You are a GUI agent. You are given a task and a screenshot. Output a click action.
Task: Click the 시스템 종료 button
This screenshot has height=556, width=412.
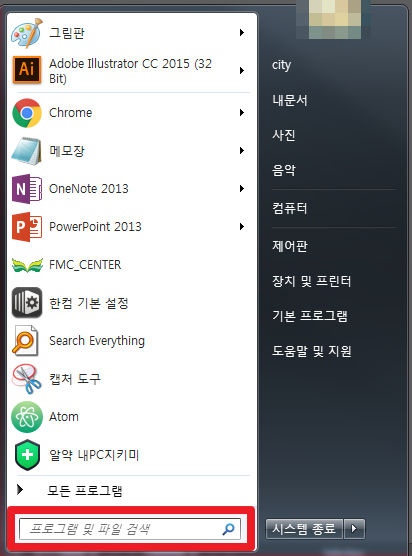[x=304, y=529]
